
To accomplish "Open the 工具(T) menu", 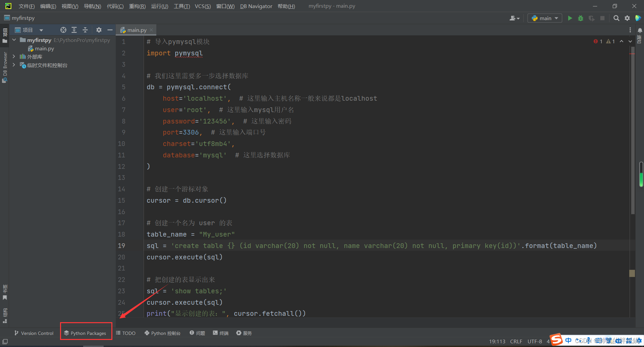I will point(181,6).
